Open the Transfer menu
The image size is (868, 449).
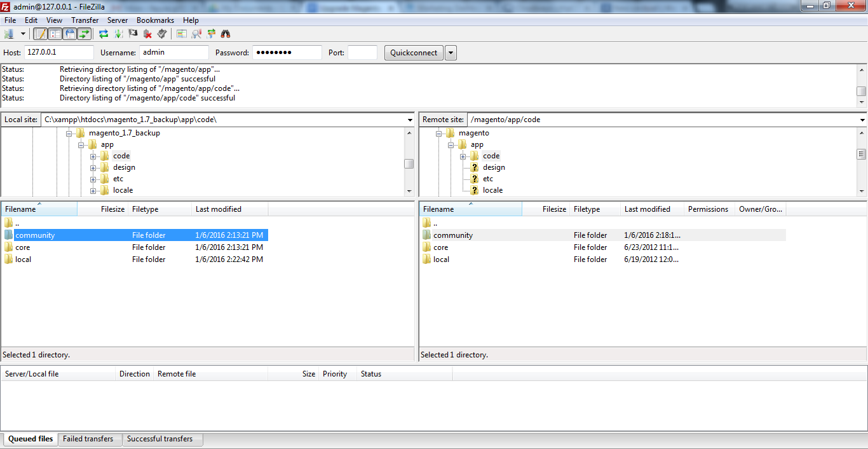85,20
